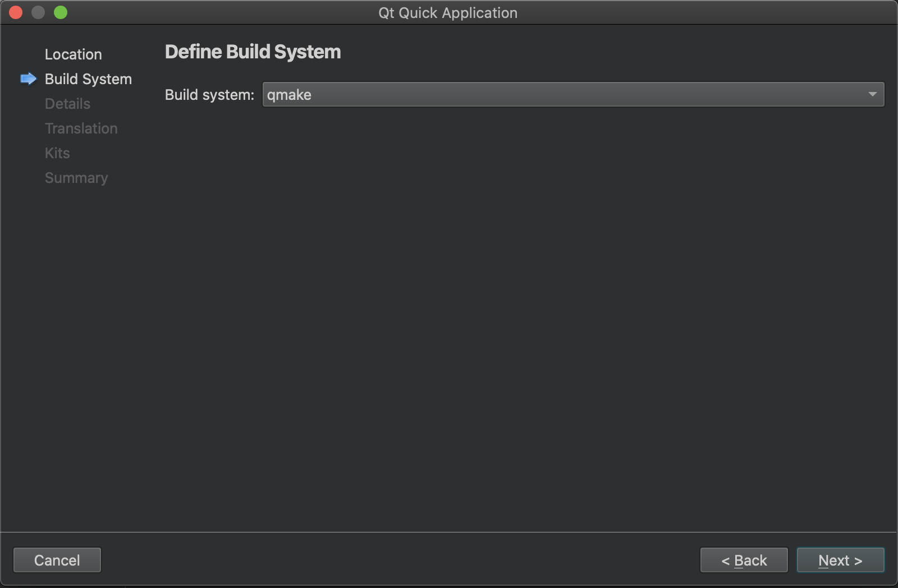Click the Define Build System heading
Viewport: 898px width, 588px height.
pos(253,52)
